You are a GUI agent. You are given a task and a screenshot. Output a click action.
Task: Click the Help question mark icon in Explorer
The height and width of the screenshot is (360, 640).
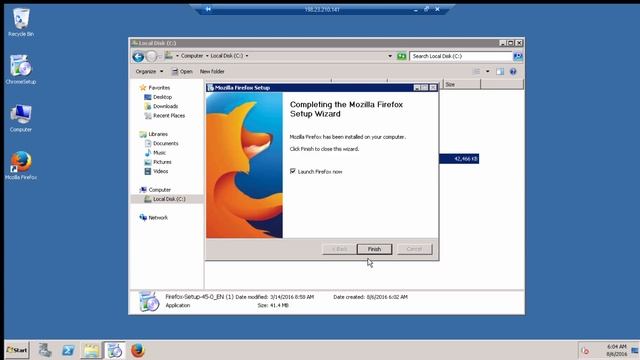(513, 71)
